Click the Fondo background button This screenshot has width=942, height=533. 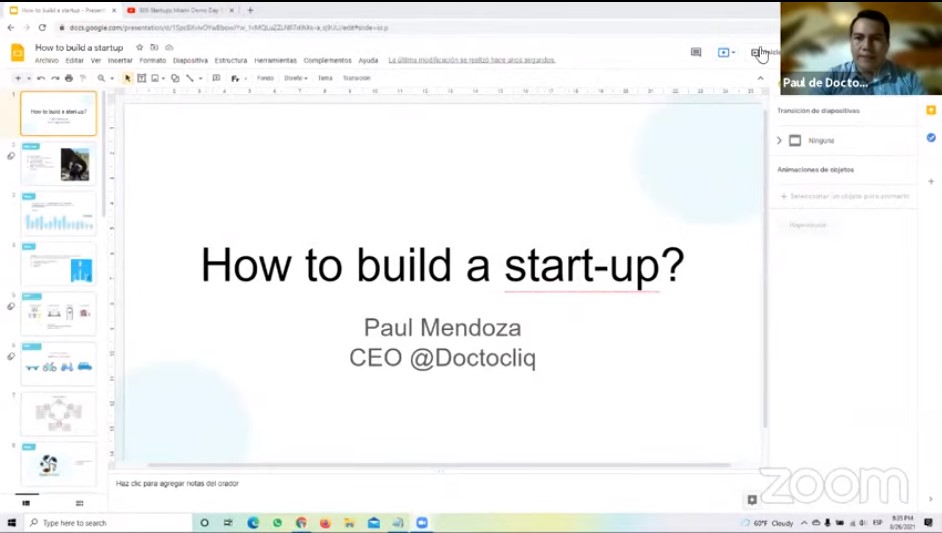[266, 78]
